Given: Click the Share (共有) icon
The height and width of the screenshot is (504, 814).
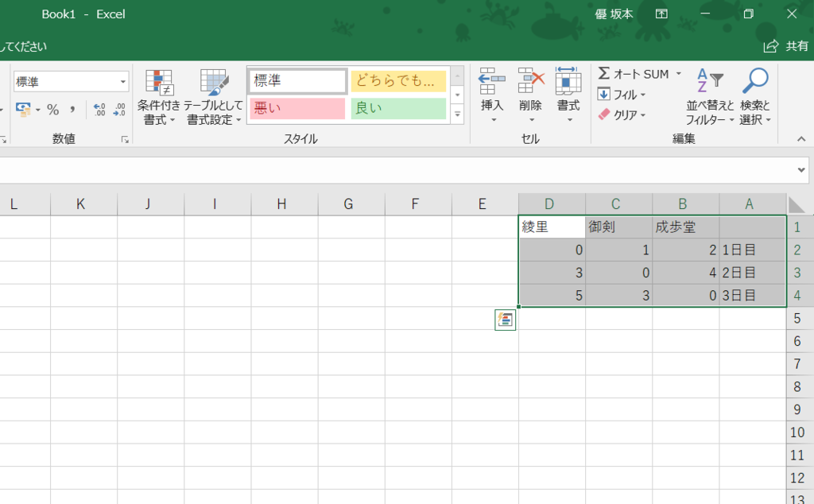Looking at the screenshot, I should coord(771,46).
